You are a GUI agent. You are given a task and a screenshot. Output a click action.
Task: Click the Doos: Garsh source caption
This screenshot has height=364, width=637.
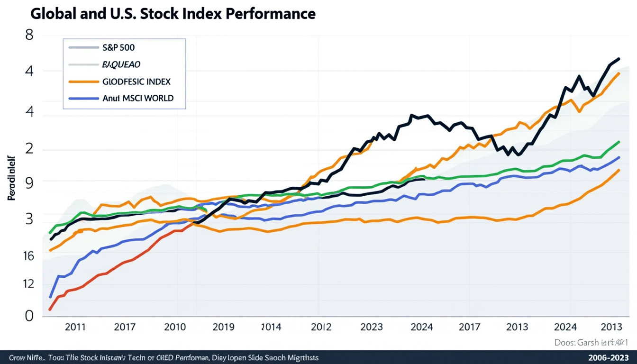pyautogui.click(x=591, y=342)
